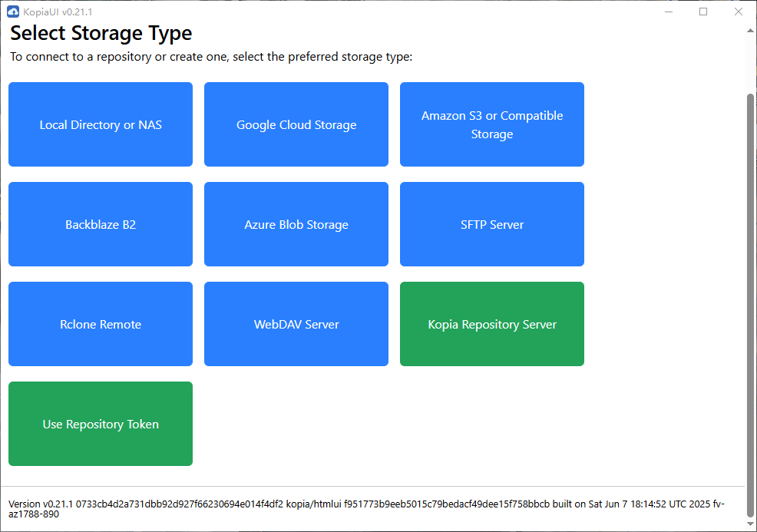Minimize the KopiaUI window
This screenshot has width=757, height=532.
668,12
